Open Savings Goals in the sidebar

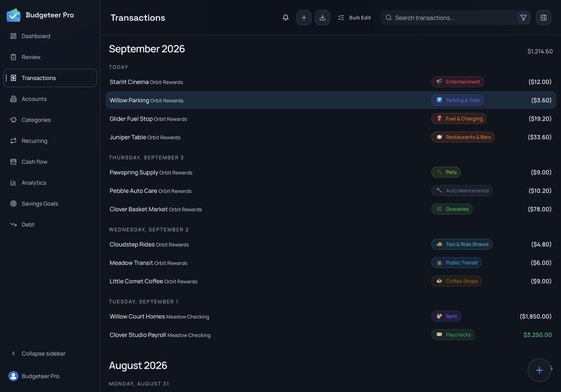[50, 204]
